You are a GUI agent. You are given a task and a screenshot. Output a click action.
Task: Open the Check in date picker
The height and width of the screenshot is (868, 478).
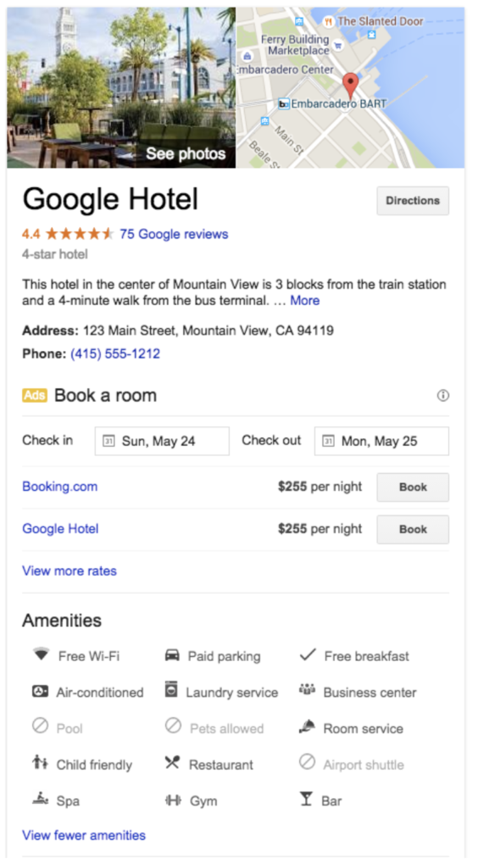[x=162, y=441]
